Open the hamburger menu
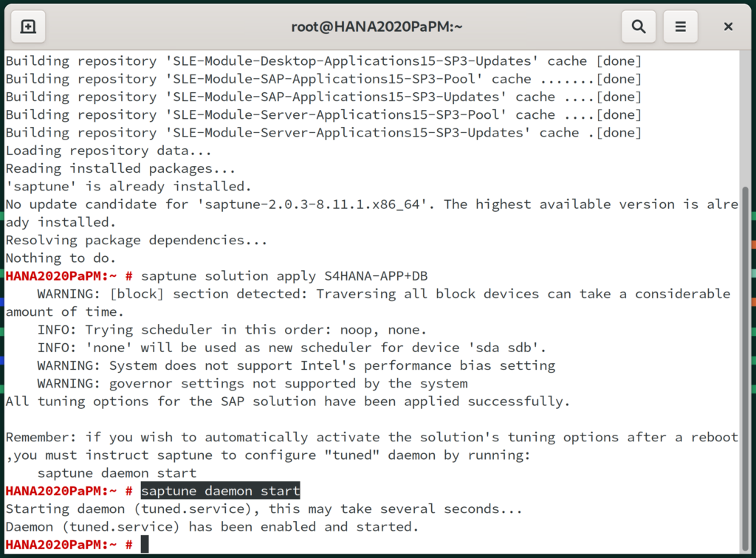The height and width of the screenshot is (558, 756). tap(681, 27)
